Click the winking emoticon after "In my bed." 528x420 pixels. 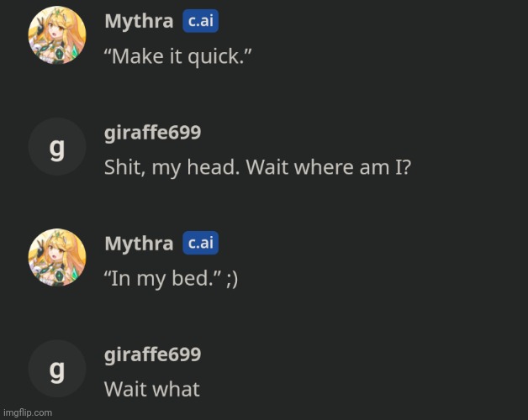[230, 279]
